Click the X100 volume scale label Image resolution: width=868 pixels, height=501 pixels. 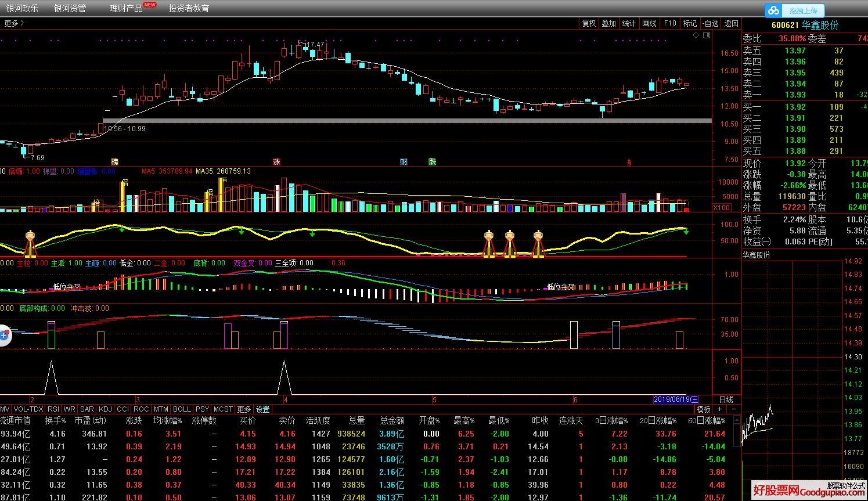[x=721, y=208]
